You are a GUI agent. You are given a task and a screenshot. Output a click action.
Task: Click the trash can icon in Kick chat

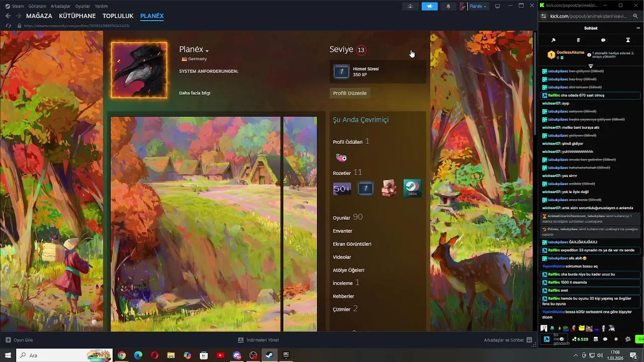[x=578, y=40]
